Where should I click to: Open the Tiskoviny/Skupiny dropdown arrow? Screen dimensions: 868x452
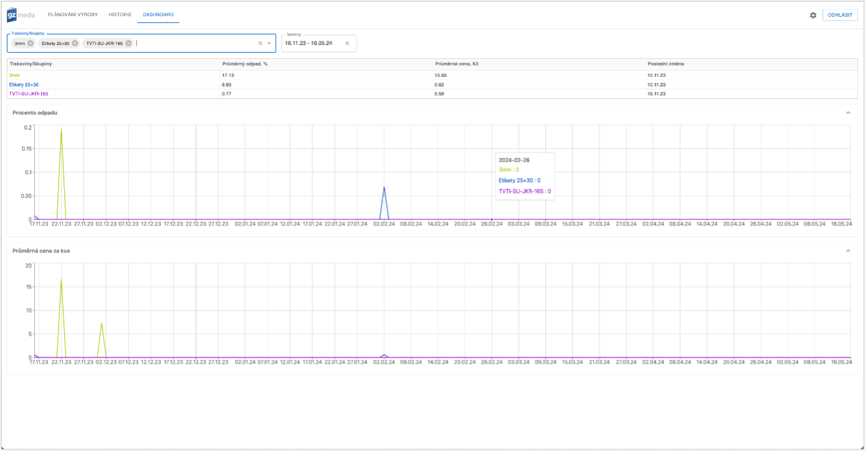tap(269, 43)
